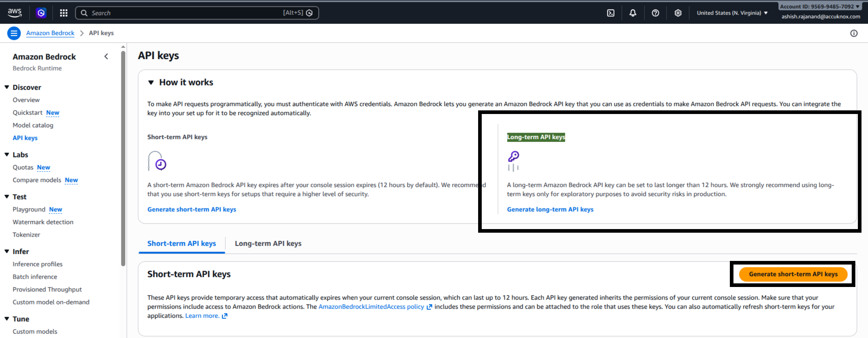Image resolution: width=868 pixels, height=338 pixels.
Task: Open the AmazonBedrockLimitedAccess policy link
Action: [x=371, y=307]
